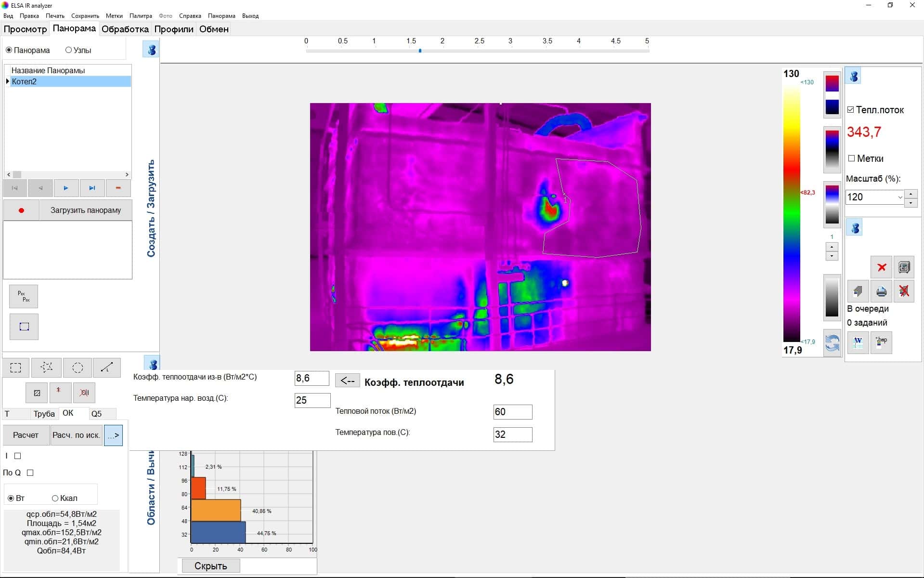Select the line profile tool
The width and height of the screenshot is (924, 578).
tap(107, 368)
